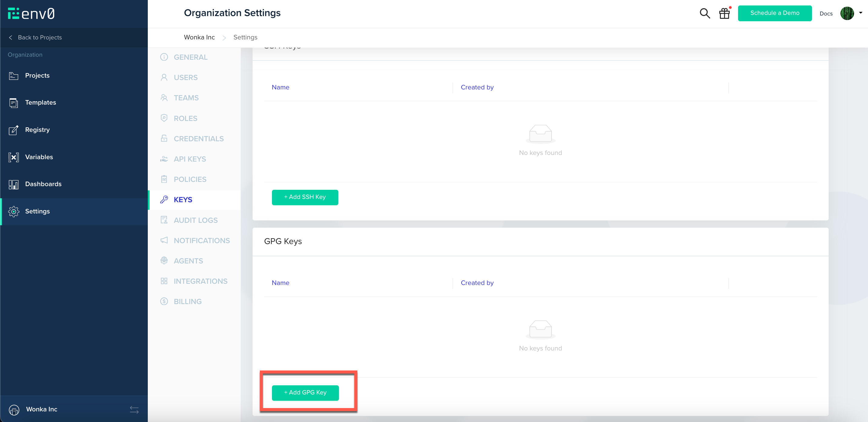Click the Schedule a Demo button

click(x=774, y=13)
